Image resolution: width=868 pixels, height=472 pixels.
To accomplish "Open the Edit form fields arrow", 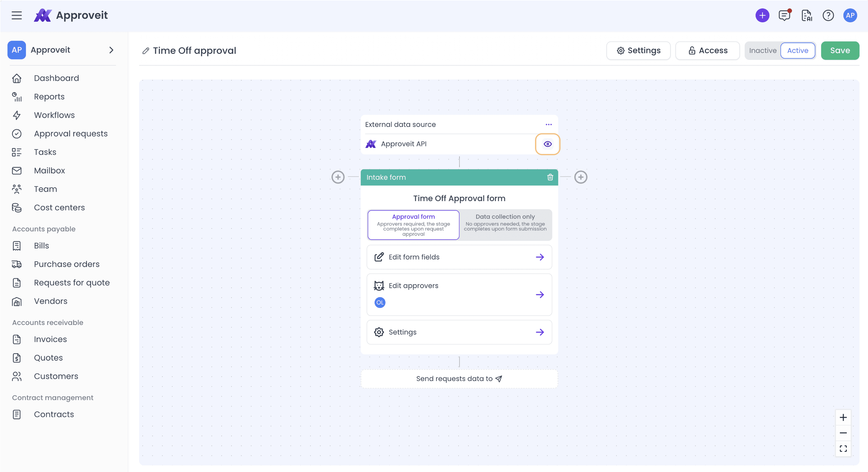I will 540,257.
